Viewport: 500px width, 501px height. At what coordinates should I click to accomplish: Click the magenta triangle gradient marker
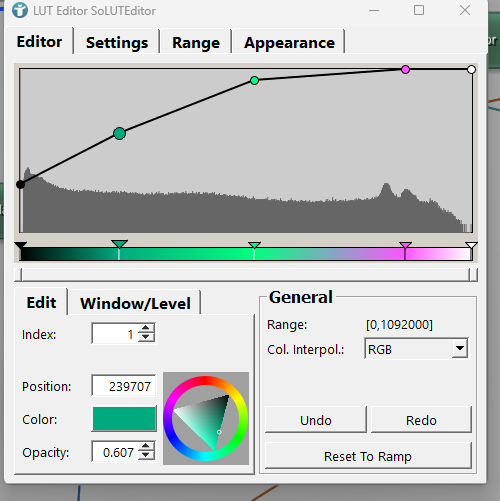click(405, 245)
